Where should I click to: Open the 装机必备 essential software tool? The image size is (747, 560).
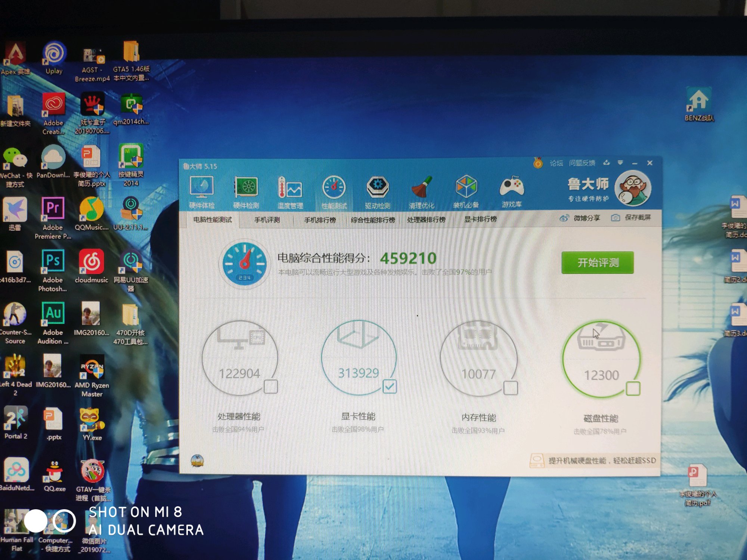click(x=466, y=192)
